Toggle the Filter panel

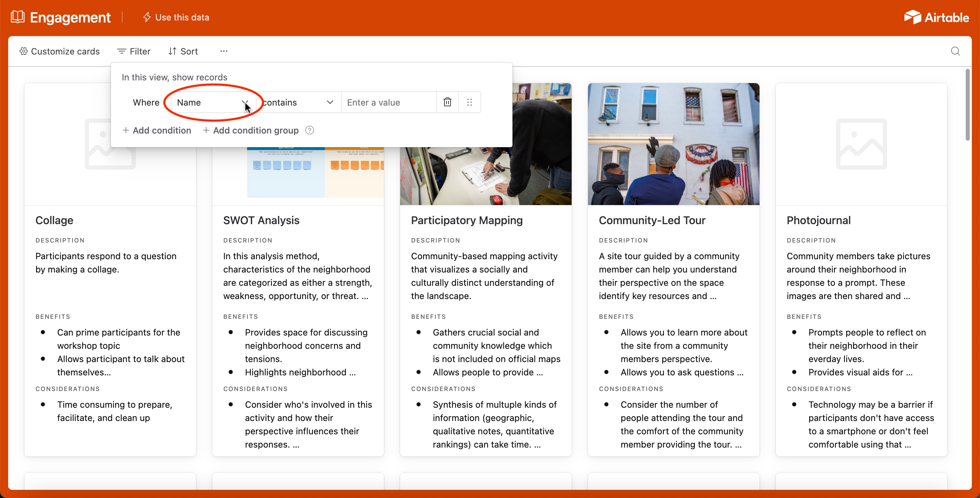133,51
